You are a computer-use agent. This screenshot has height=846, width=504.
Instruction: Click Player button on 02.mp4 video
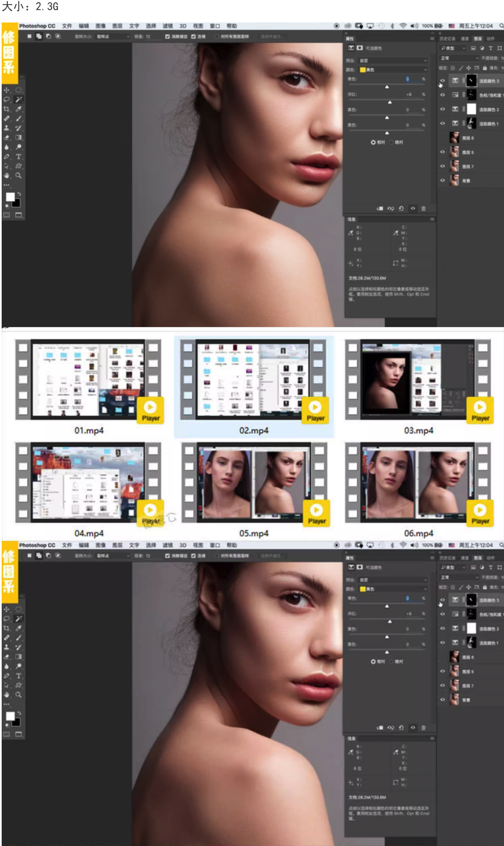(x=315, y=410)
